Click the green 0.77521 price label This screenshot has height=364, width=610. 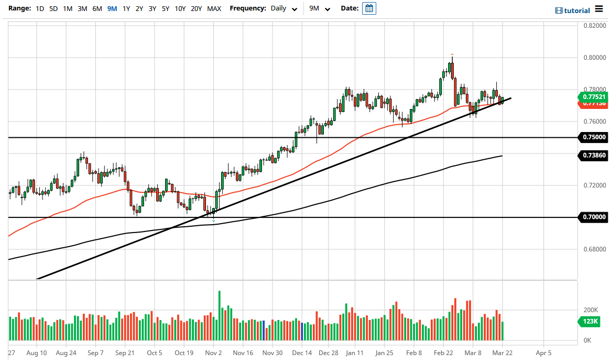click(x=593, y=97)
